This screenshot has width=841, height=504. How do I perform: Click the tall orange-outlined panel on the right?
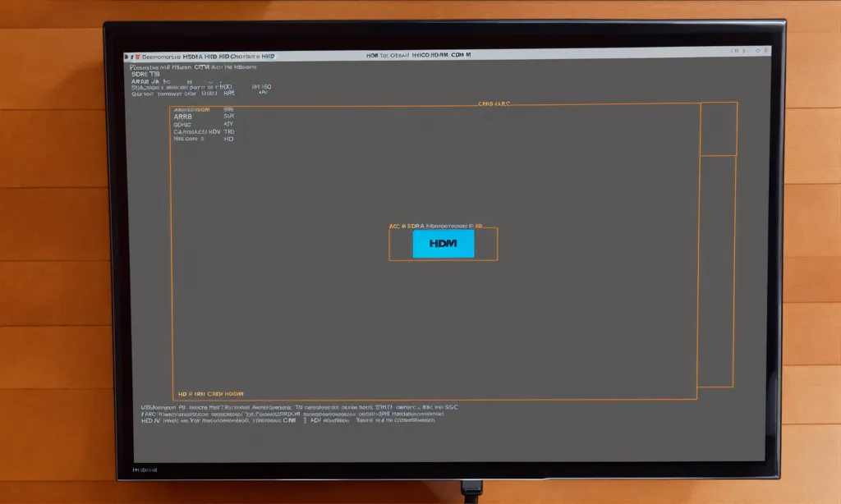pos(716,271)
